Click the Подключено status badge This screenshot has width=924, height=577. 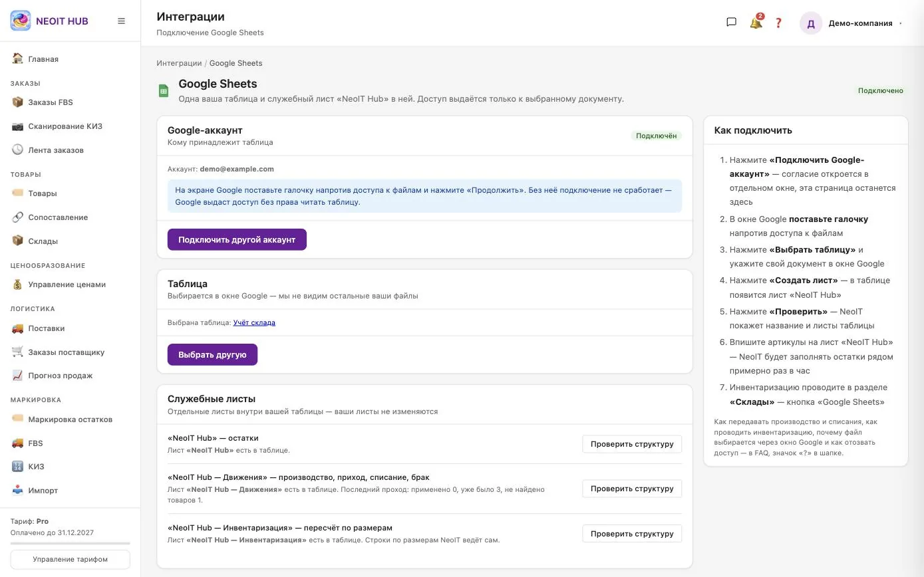(880, 90)
